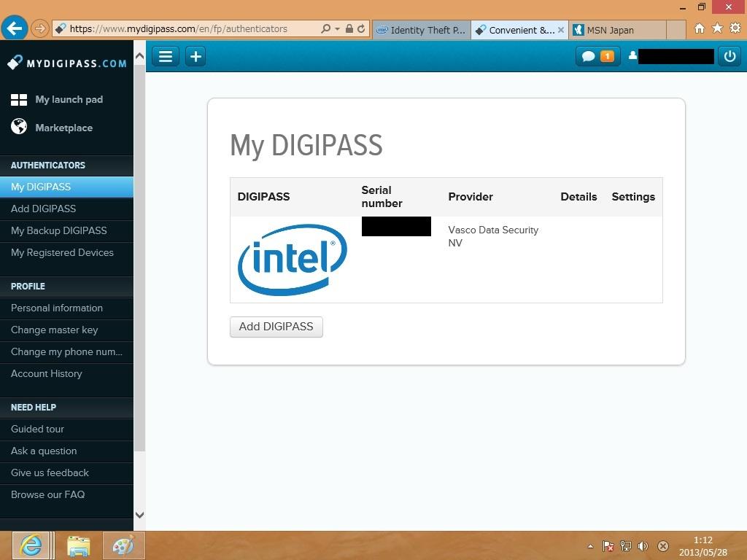Open File Explorer from the taskbar
The image size is (747, 560).
point(79,545)
